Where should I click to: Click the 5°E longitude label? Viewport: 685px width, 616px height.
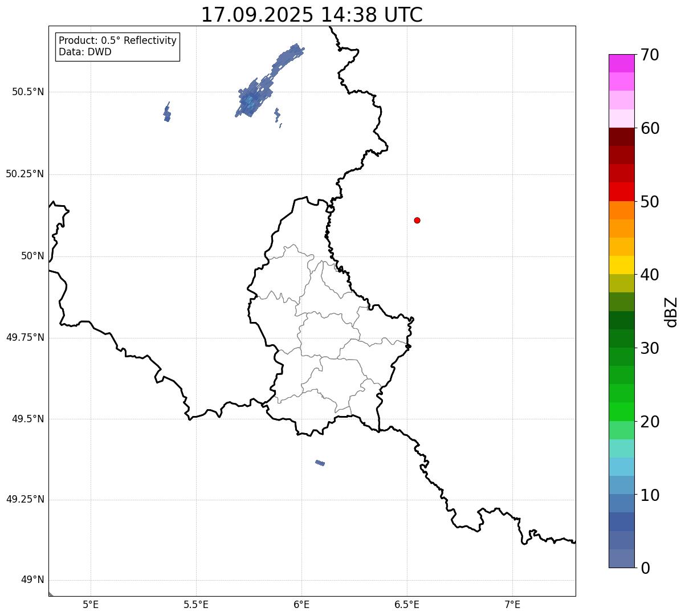91,605
